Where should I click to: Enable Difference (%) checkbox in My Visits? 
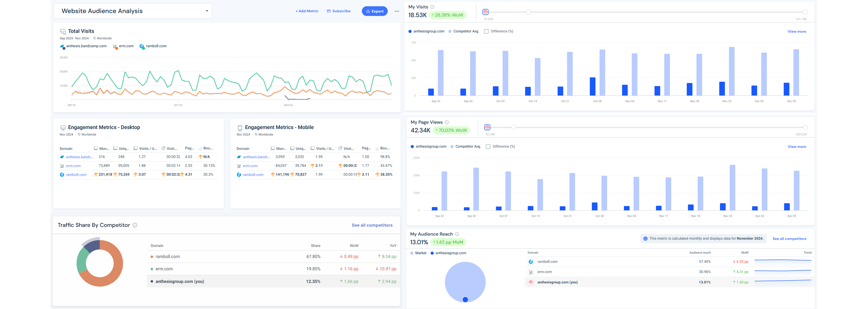tap(486, 31)
